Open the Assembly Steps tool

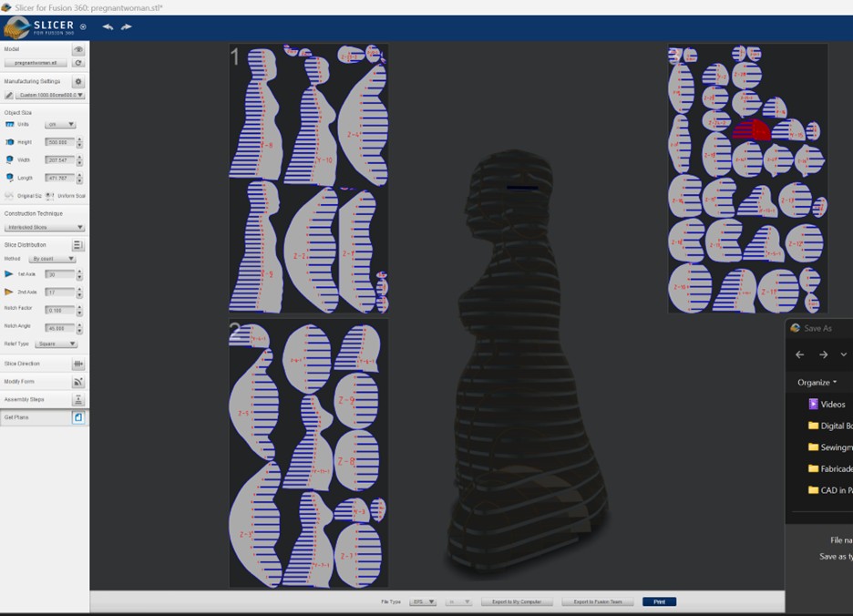(x=78, y=400)
